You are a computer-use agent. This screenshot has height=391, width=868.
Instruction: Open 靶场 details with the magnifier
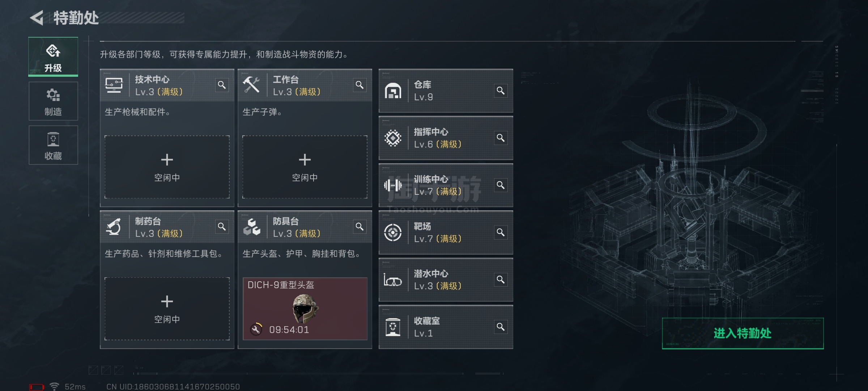pyautogui.click(x=501, y=232)
